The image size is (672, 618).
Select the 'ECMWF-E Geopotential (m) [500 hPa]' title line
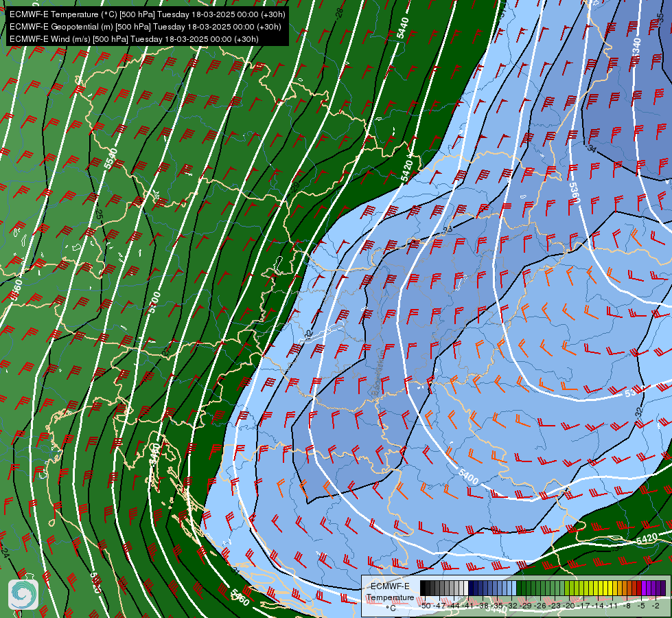146,27
